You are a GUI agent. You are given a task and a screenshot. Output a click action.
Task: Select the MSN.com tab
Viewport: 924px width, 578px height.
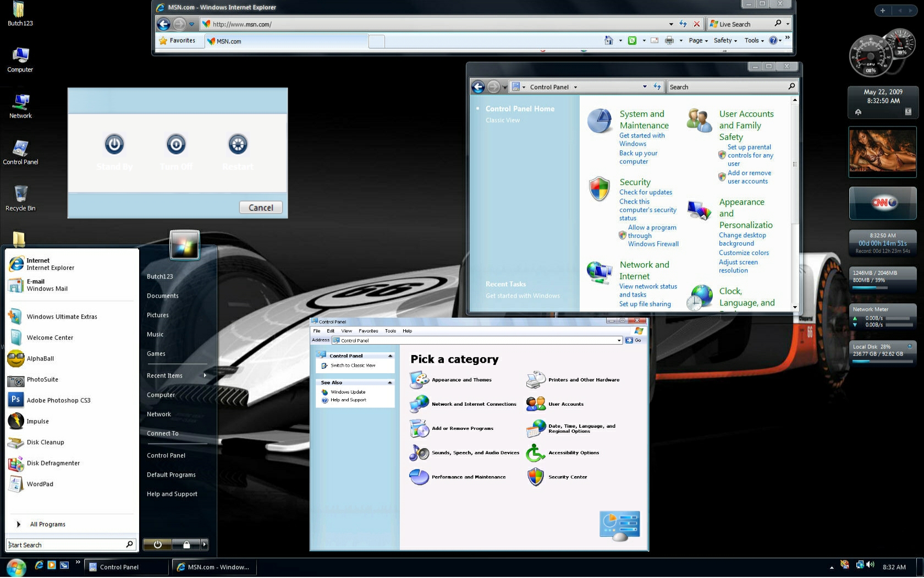[287, 41]
